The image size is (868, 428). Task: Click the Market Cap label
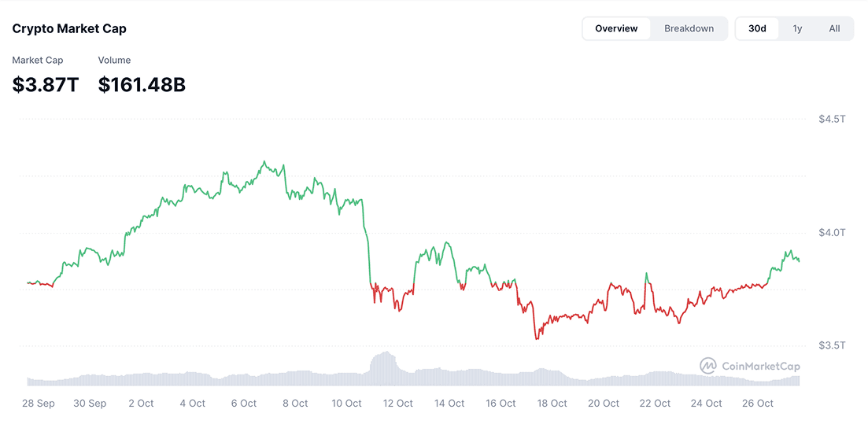click(x=38, y=61)
